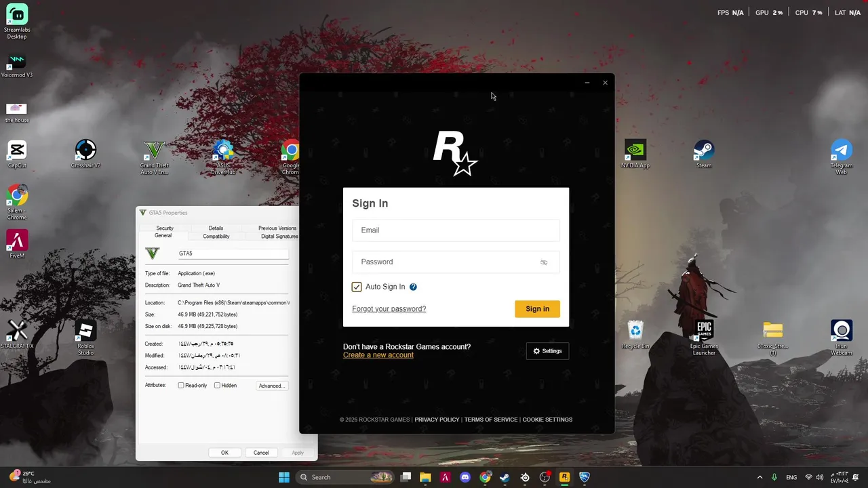Uncheck the Auto Sign In checkbox
Viewport: 868px width, 488px height.
(357, 287)
